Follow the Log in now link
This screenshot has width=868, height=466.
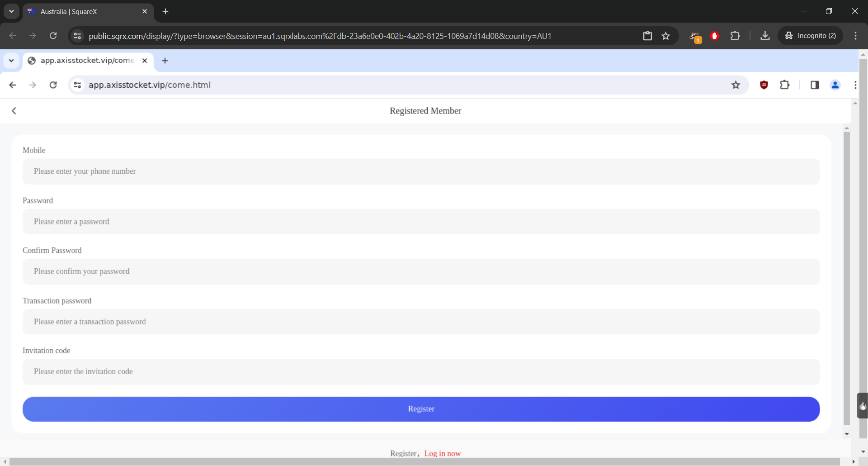[x=442, y=453]
